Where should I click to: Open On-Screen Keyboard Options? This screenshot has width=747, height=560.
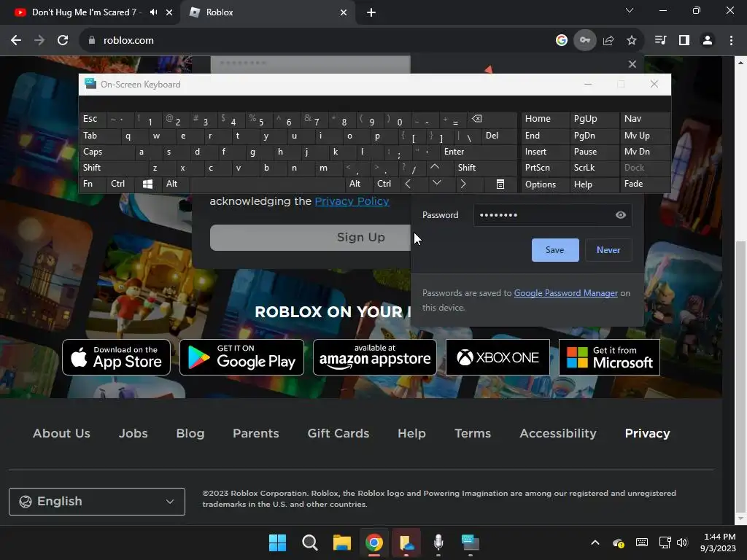click(x=545, y=184)
